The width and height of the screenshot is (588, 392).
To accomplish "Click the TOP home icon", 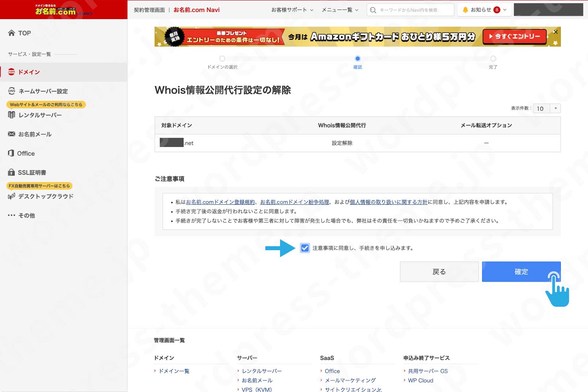I will [x=12, y=33].
